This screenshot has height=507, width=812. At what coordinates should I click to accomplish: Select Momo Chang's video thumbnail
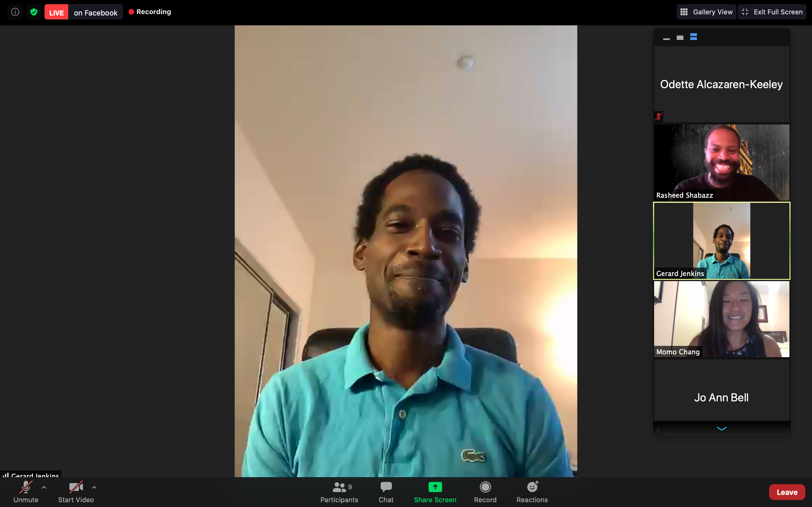point(721,319)
